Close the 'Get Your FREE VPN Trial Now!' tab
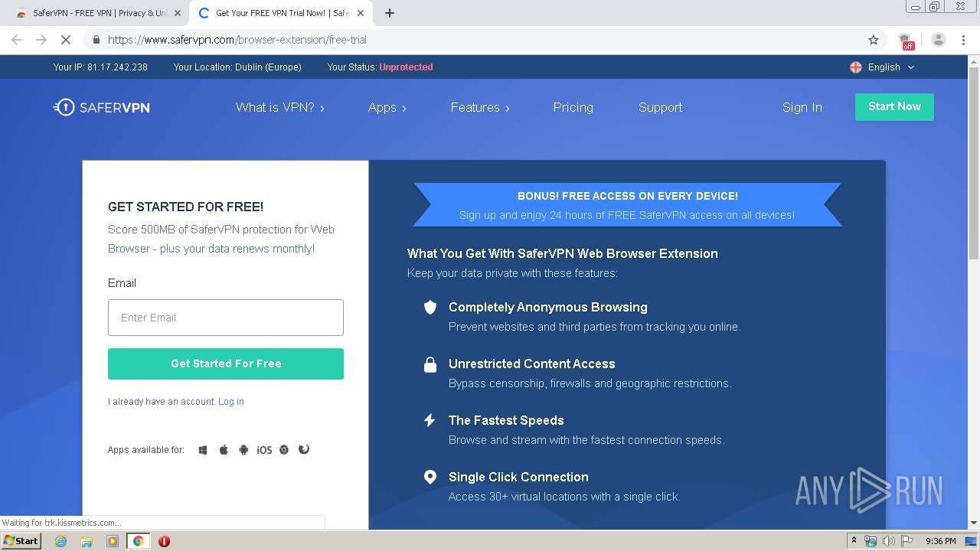Viewport: 980px width, 551px height. tap(361, 13)
